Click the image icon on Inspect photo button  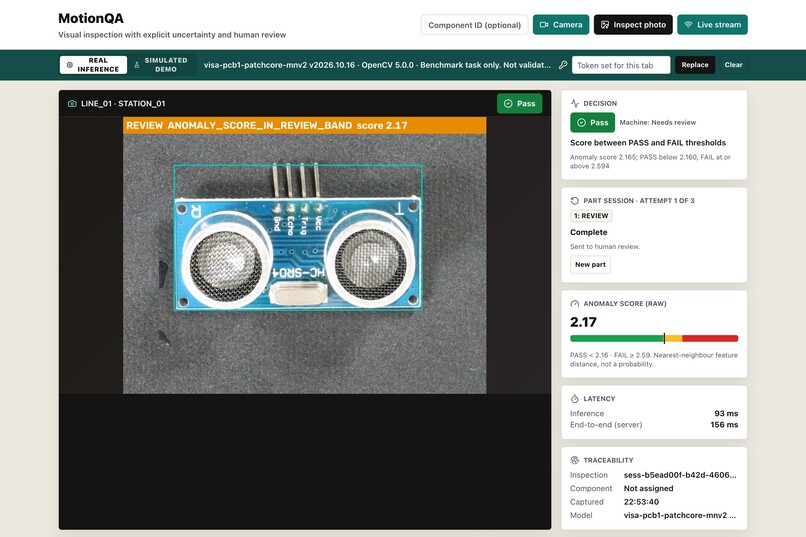(605, 25)
